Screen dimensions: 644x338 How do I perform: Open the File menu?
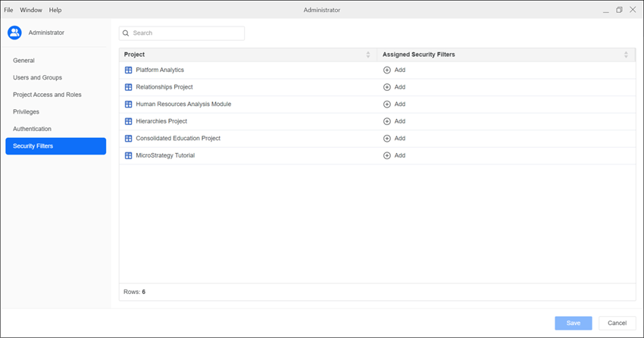[9, 10]
